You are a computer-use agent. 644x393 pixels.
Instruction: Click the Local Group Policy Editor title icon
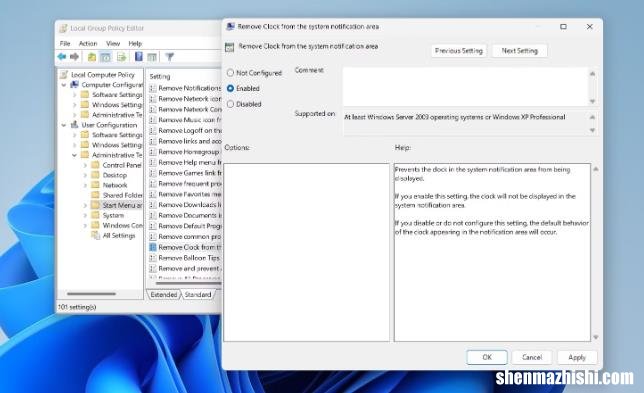pos(63,28)
